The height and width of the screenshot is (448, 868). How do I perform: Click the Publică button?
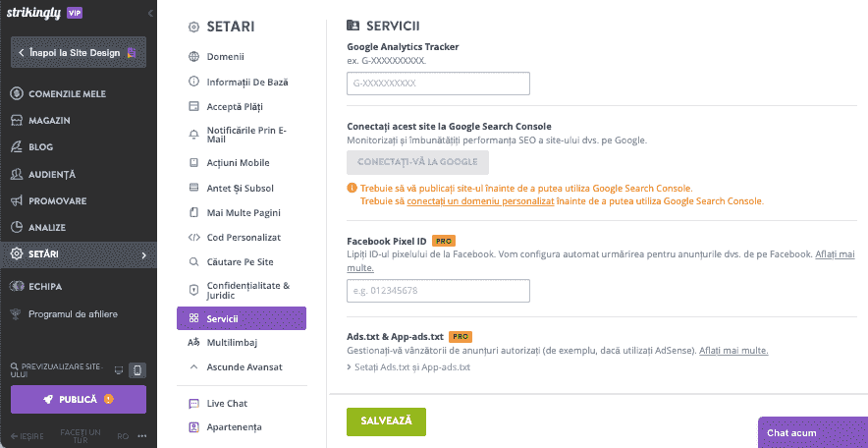79,399
